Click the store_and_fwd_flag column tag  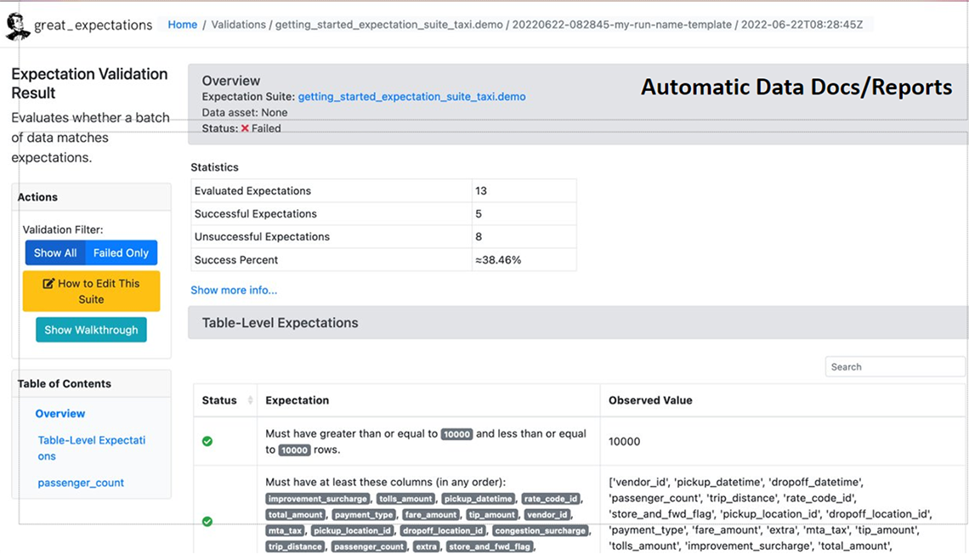click(489, 547)
